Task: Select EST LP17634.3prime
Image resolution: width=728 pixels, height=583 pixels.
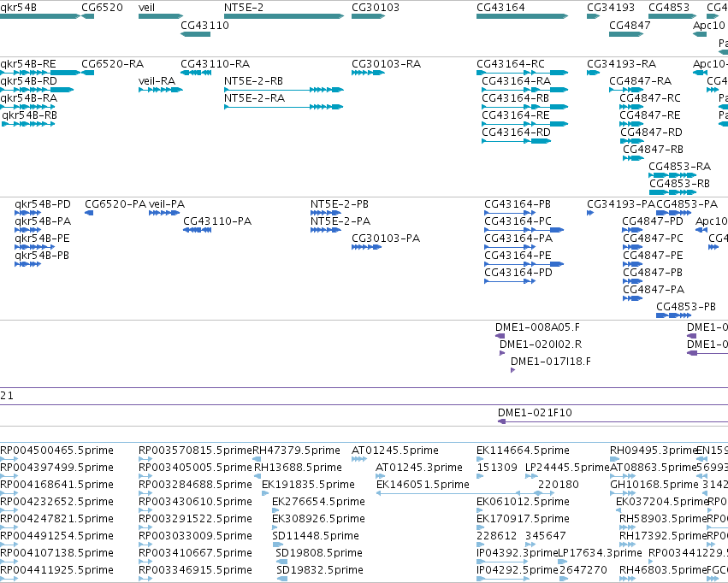Action: [560, 561]
